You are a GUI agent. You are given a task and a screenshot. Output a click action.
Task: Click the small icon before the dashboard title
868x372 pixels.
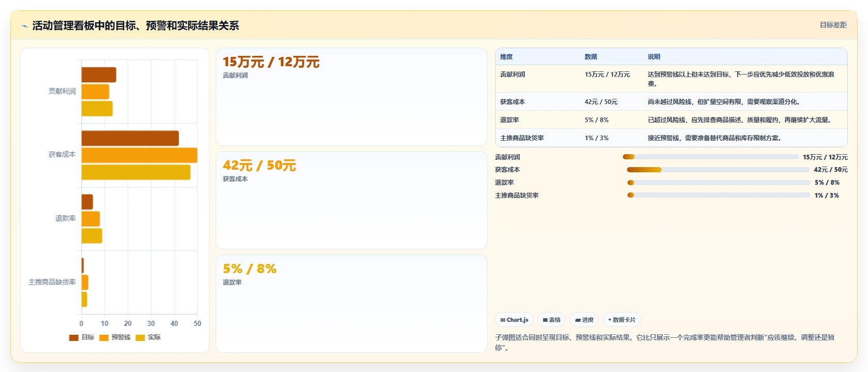[24, 26]
